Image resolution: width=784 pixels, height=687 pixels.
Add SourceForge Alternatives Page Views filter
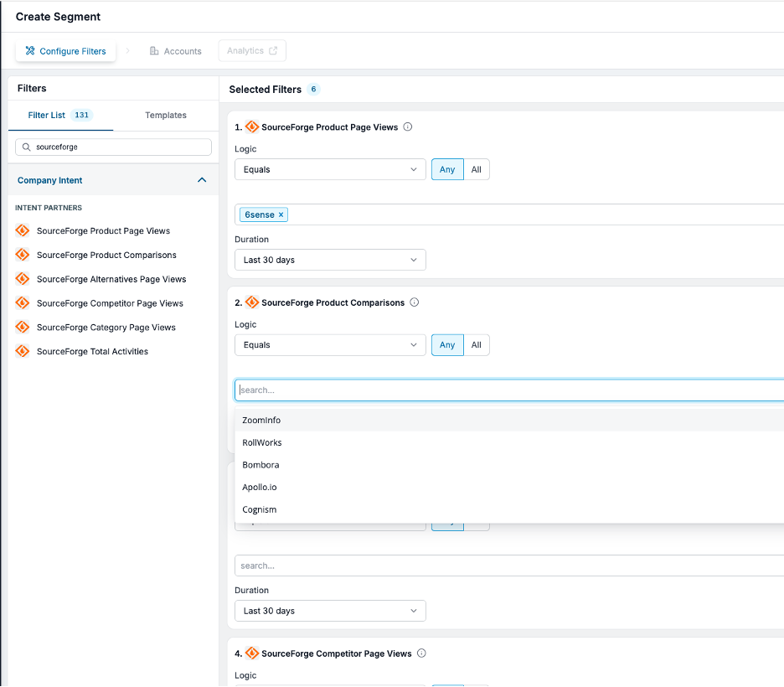coord(111,278)
